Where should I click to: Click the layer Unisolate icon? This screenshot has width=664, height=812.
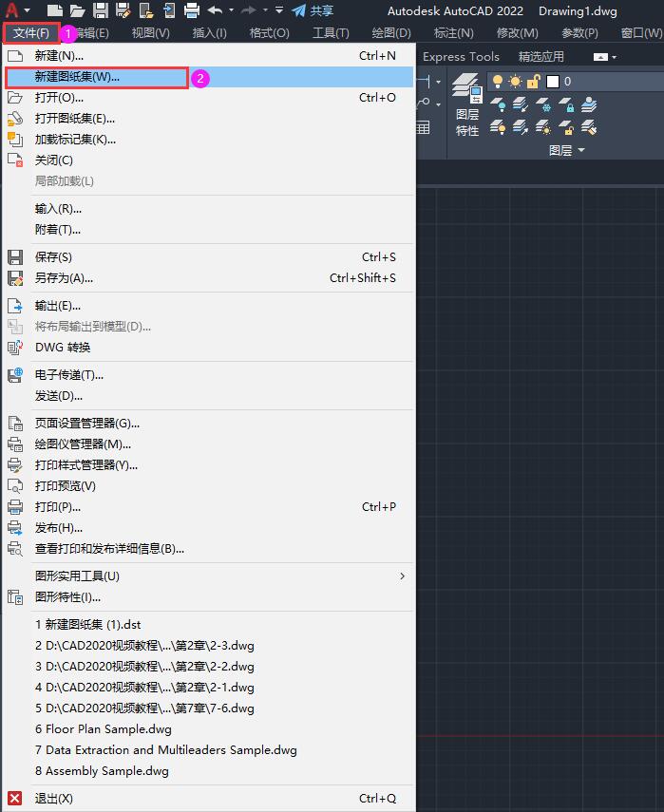coord(521,127)
